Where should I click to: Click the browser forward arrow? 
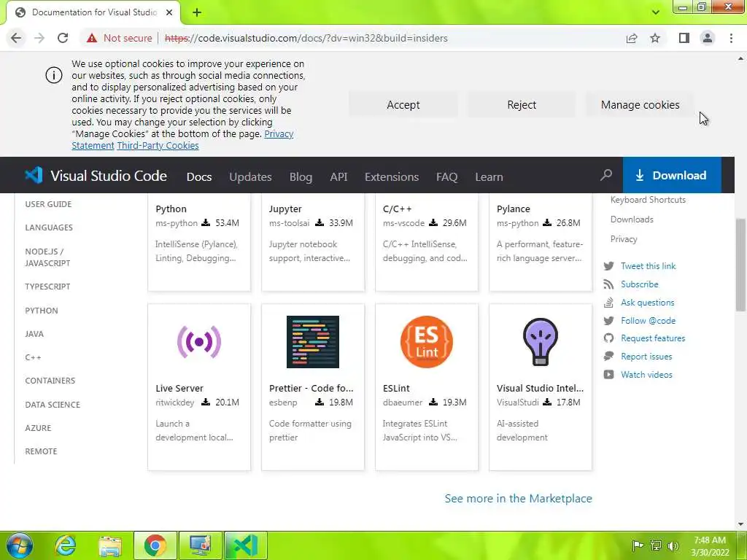click(x=39, y=38)
